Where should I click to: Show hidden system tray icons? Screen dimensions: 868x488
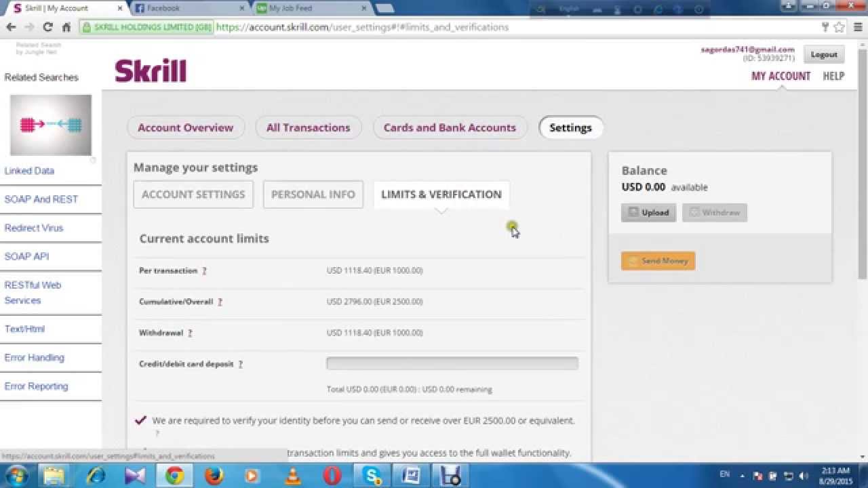coord(742,476)
